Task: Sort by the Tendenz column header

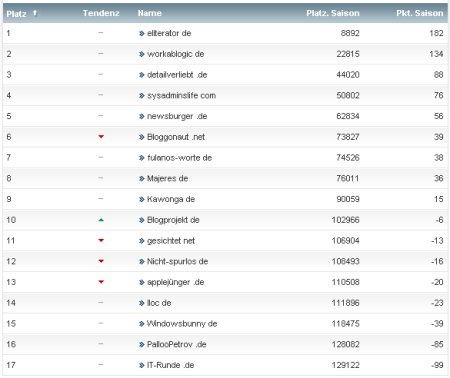Action: pyautogui.click(x=101, y=13)
